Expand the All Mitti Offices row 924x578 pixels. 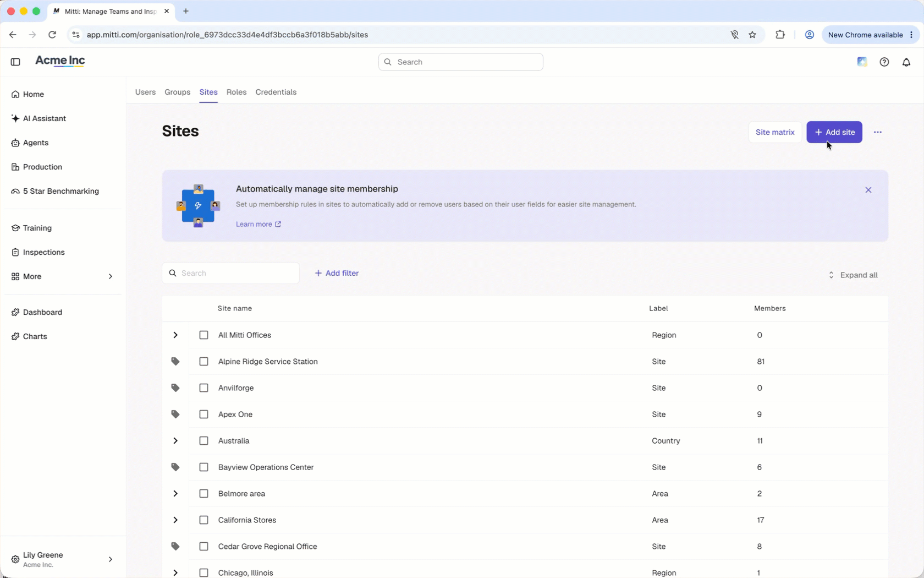click(175, 335)
